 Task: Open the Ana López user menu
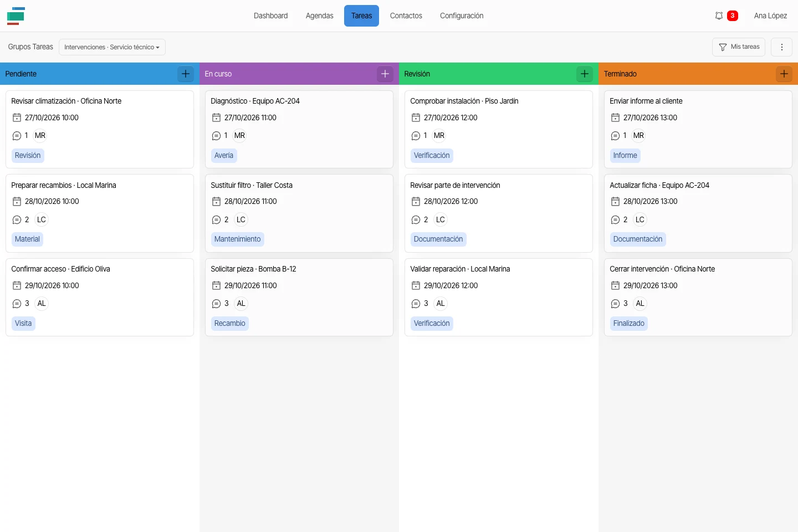tap(770, 16)
